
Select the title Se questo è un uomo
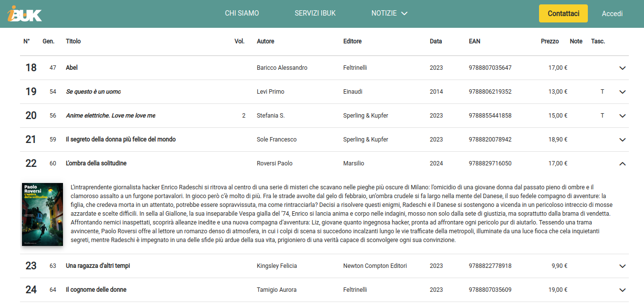point(93,92)
